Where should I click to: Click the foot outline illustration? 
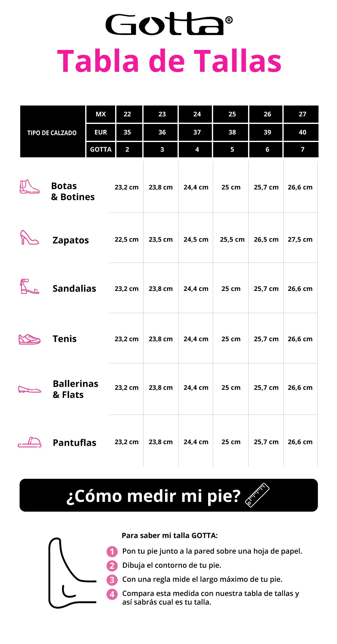pos(72,573)
